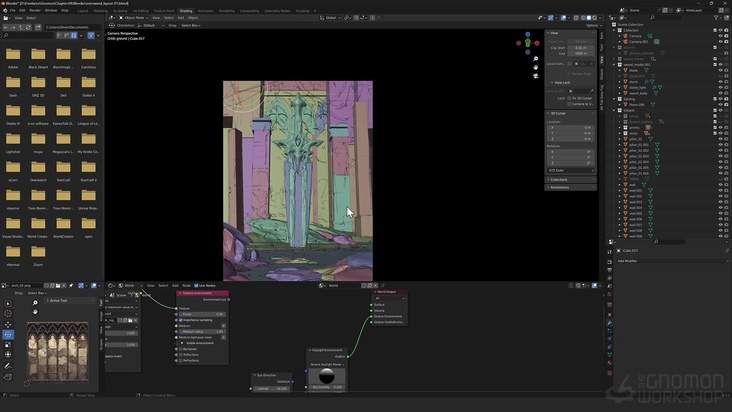Refresh the file browser listing
The width and height of the screenshot is (732, 412).
(28, 27)
